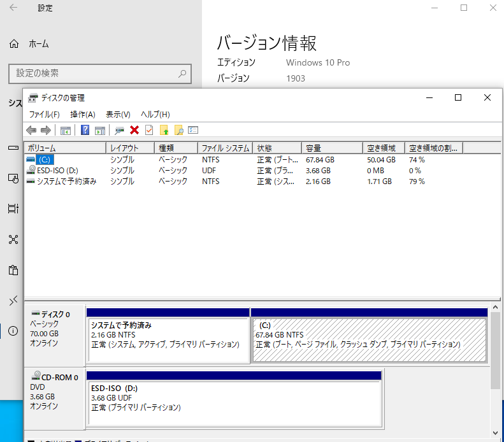Sort by the 空き領域の割... column header
504x442 pixels.
[434, 148]
